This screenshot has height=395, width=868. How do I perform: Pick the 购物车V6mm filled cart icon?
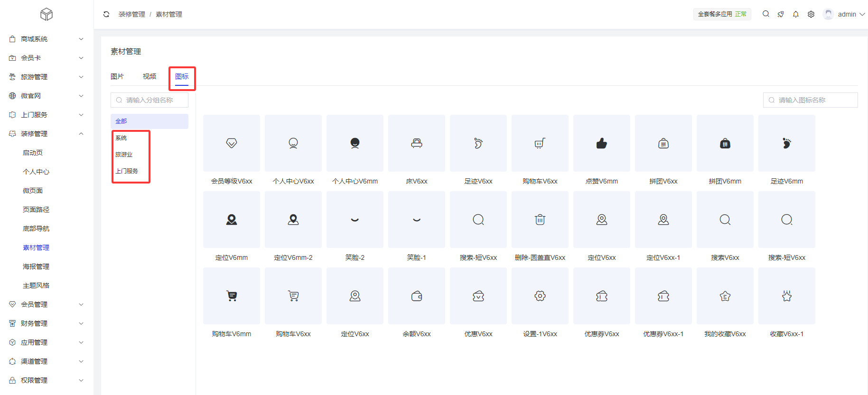tap(232, 296)
